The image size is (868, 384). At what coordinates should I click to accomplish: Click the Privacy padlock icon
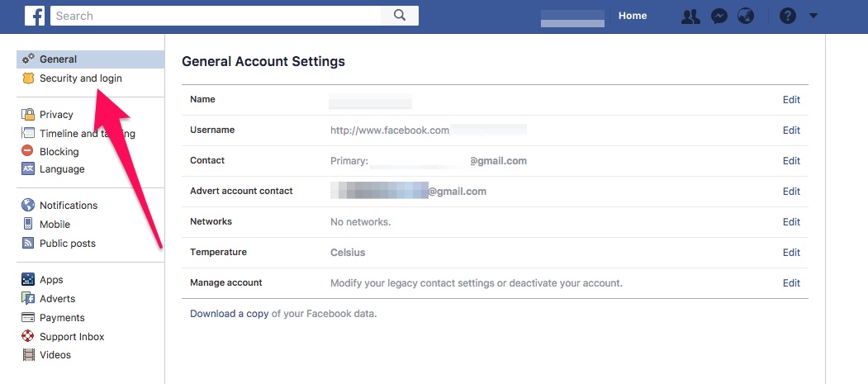click(x=28, y=115)
